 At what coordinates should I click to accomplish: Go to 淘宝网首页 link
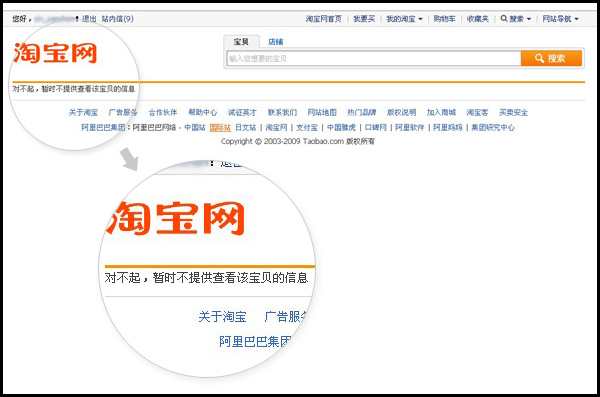(324, 19)
